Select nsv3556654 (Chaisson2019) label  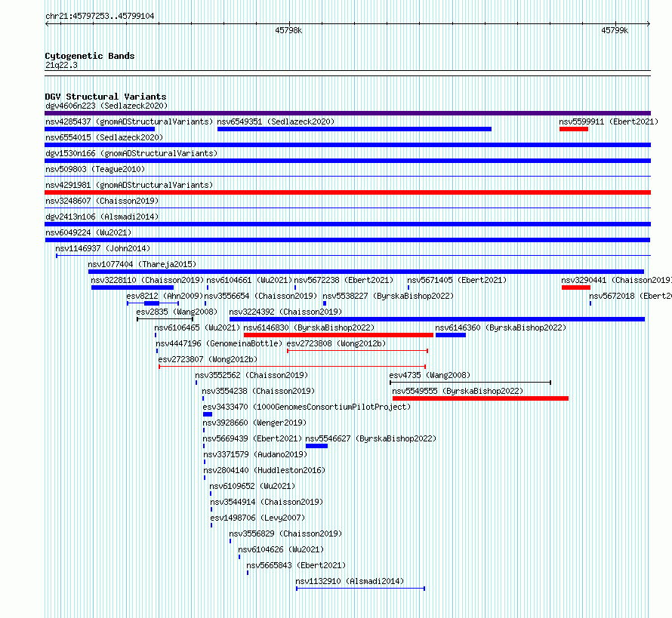(260, 296)
